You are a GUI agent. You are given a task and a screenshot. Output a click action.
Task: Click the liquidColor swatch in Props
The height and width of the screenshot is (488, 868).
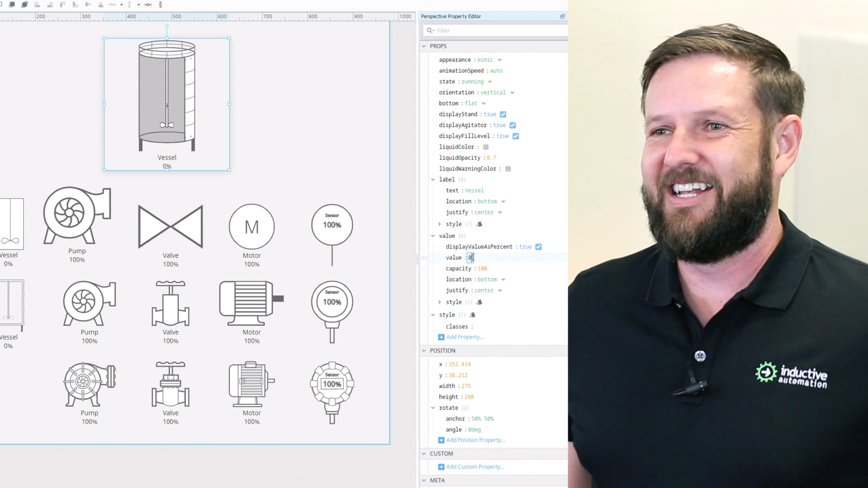486,146
